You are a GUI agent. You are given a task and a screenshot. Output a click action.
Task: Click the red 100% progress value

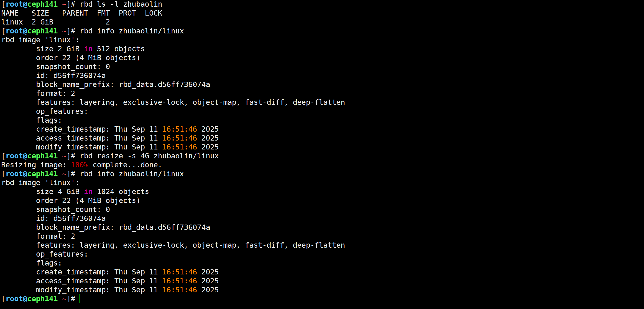[x=79, y=165]
